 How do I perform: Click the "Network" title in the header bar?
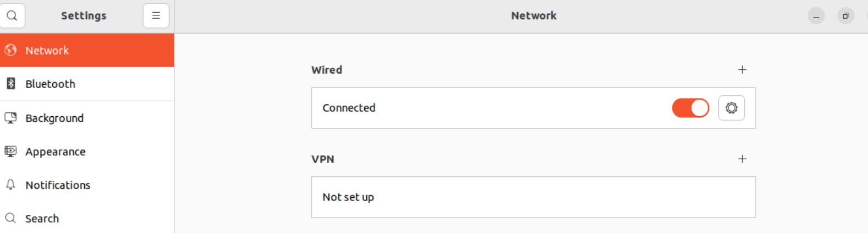coord(534,15)
